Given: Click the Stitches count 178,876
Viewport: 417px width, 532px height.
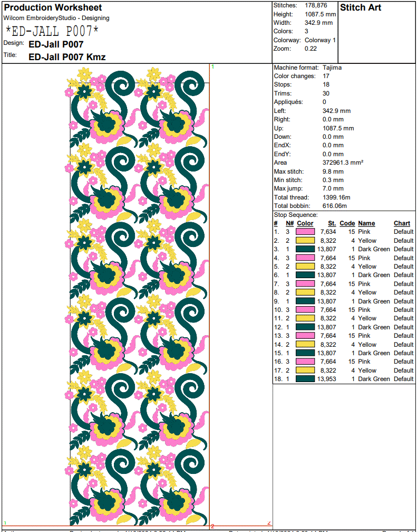Looking at the screenshot, I should pyautogui.click(x=316, y=5).
